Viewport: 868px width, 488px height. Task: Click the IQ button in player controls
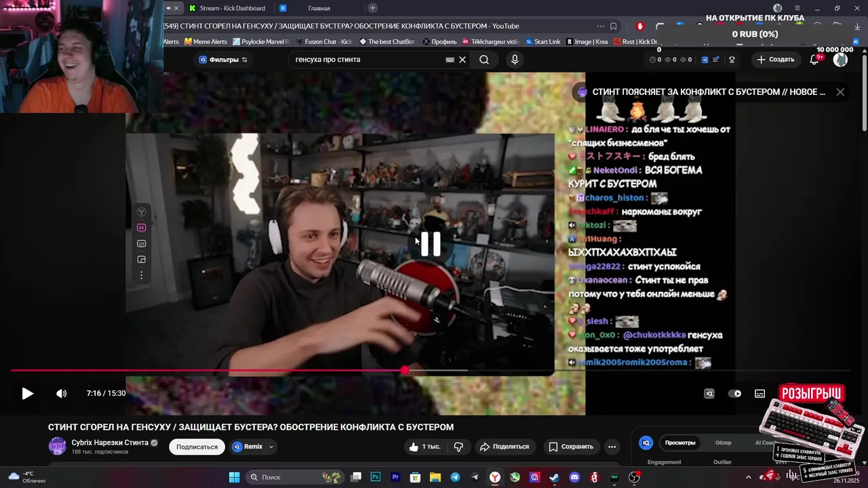pyautogui.click(x=709, y=393)
